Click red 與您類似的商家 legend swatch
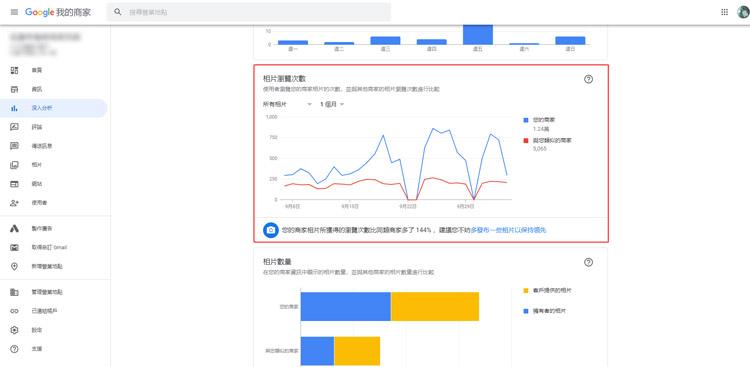This screenshot has height=367, width=750. tap(526, 141)
